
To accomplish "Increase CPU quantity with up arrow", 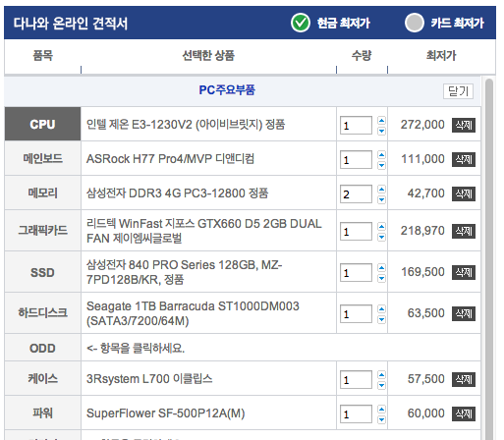I will click(x=381, y=121).
